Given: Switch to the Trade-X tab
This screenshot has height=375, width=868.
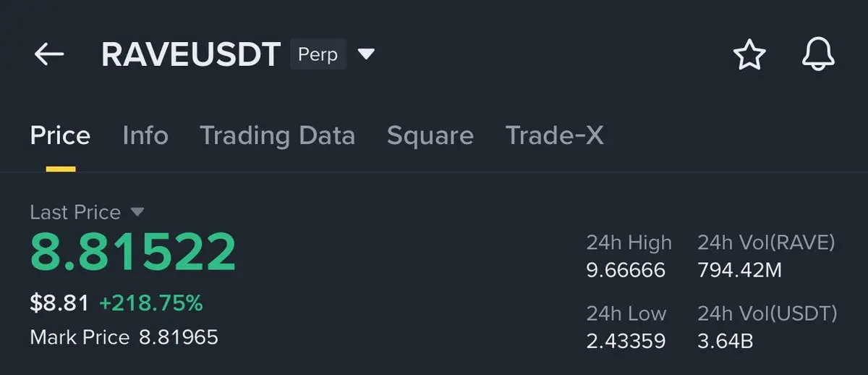Looking at the screenshot, I should pos(554,135).
